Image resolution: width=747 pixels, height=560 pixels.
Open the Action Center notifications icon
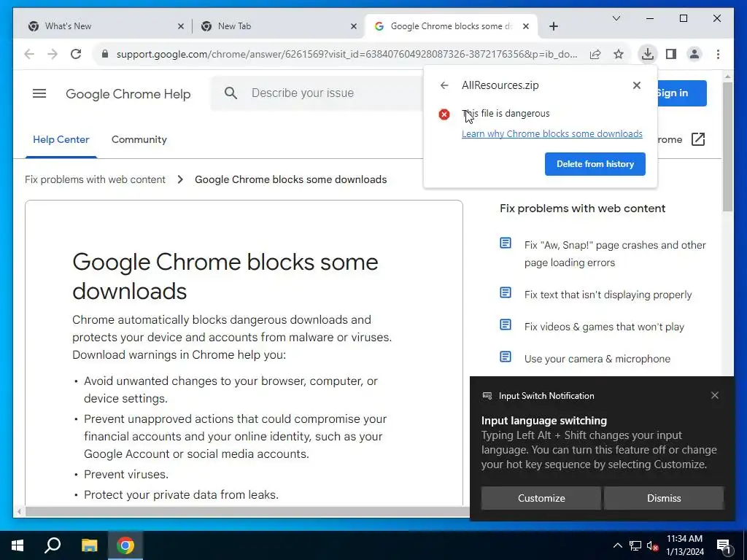coord(724,546)
